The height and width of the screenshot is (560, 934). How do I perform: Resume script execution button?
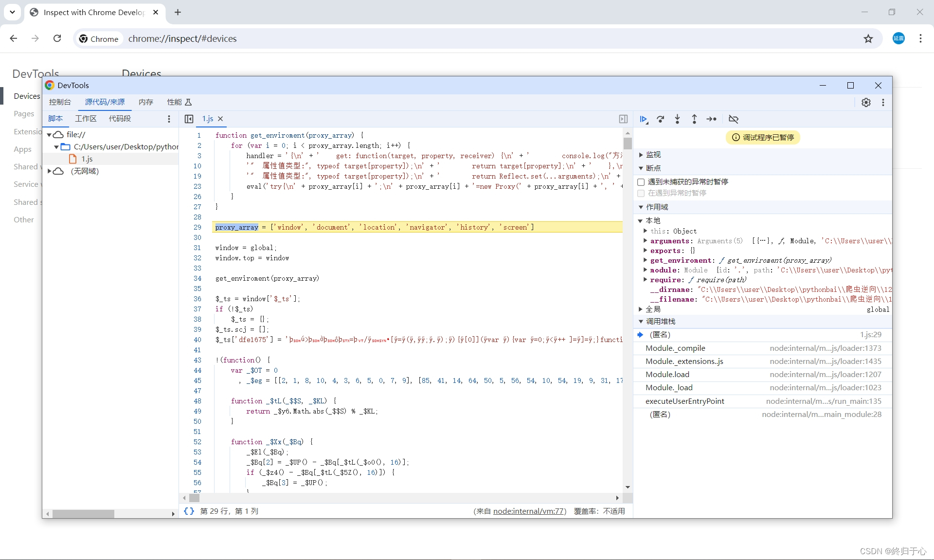[x=644, y=119]
